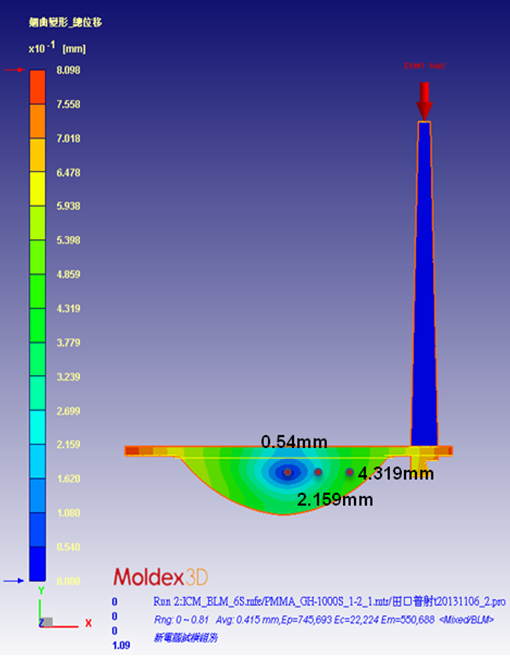Image resolution: width=510 pixels, height=656 pixels.
Task: Click the 1.080 legend value
Action: [68, 513]
